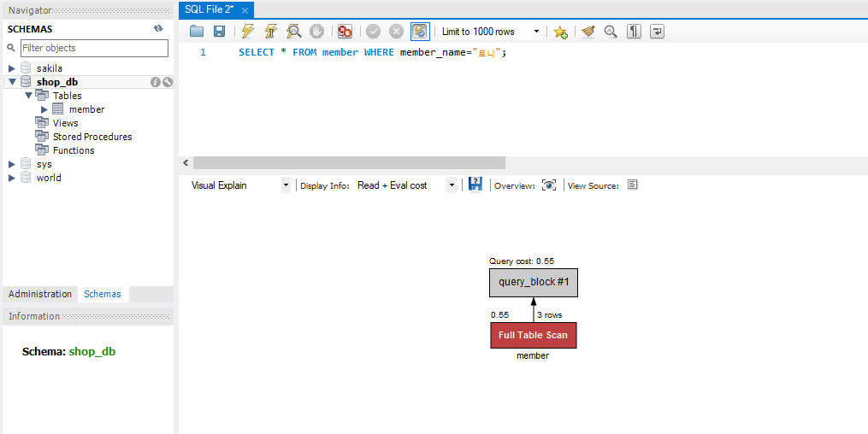The height and width of the screenshot is (434, 868).
Task: Refresh the schemas list
Action: pyautogui.click(x=158, y=29)
